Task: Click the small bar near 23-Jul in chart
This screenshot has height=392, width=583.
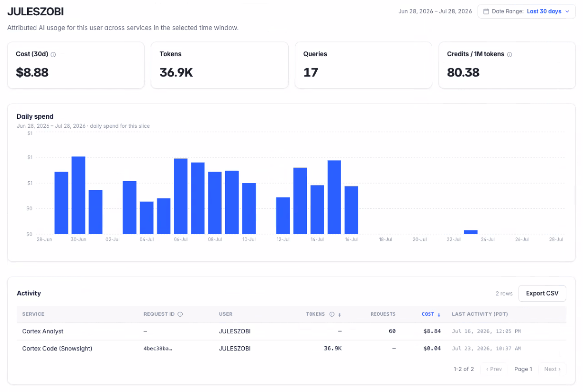Action: (x=471, y=232)
